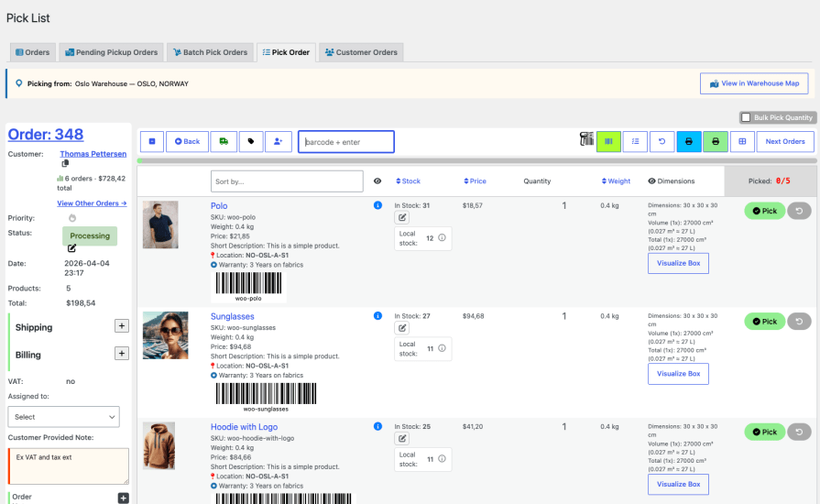Click the toolbar reset undo icon
The image size is (820, 504).
[x=662, y=141]
